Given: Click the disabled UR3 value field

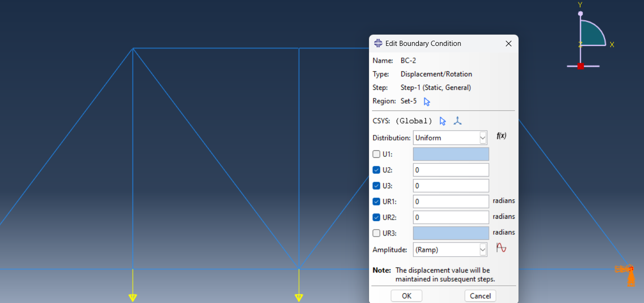Looking at the screenshot, I should point(451,233).
